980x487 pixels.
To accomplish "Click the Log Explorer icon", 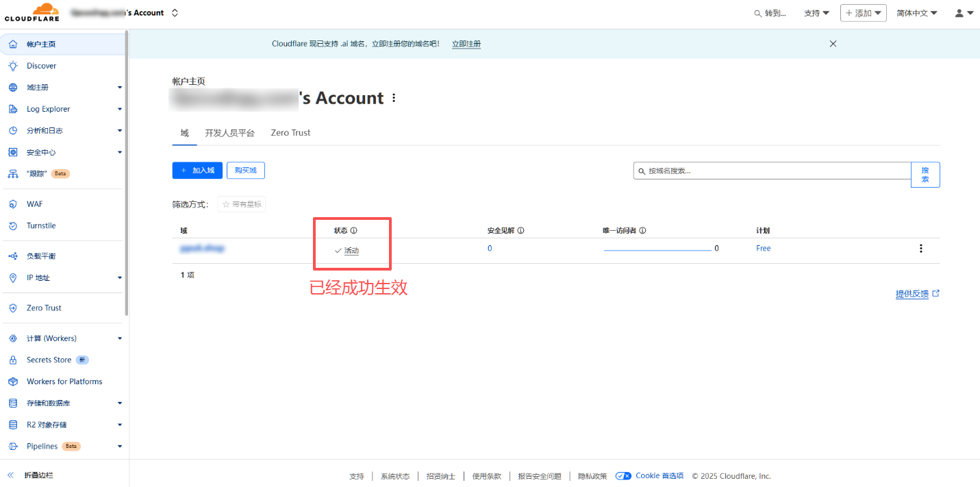I will pos(12,109).
